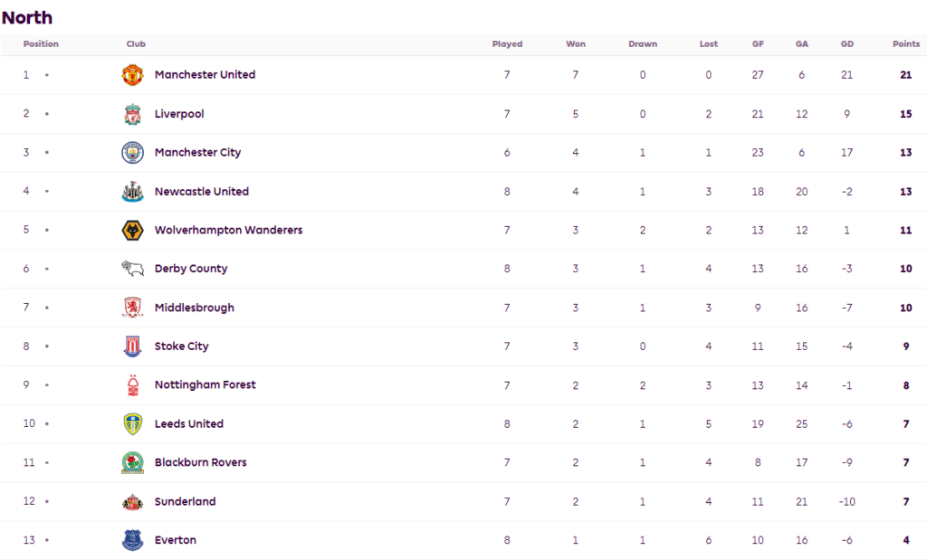Click the Newcastle United crest icon

click(x=132, y=192)
